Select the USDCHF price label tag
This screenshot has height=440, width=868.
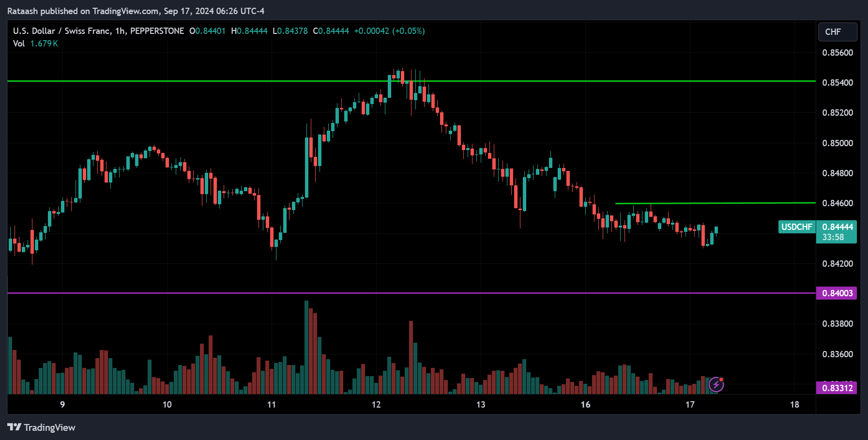pyautogui.click(x=797, y=227)
